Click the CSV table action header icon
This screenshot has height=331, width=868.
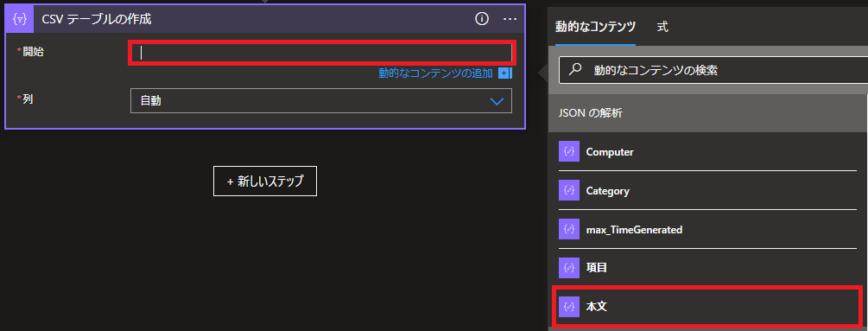click(21, 19)
